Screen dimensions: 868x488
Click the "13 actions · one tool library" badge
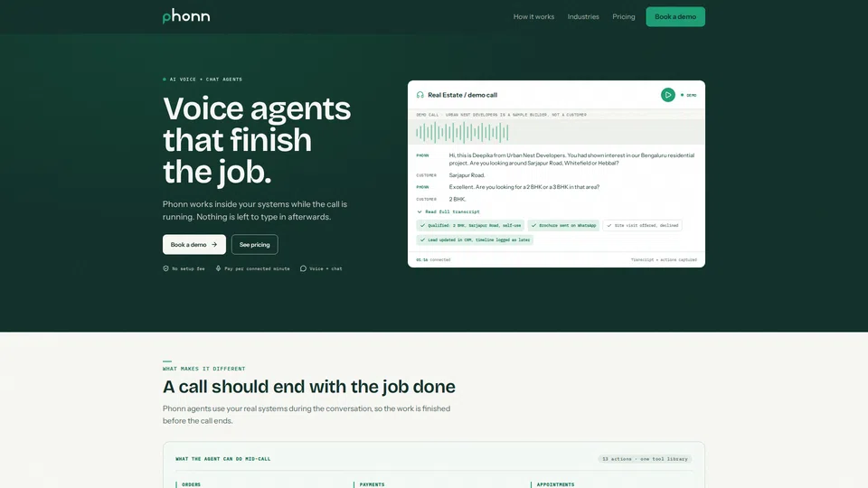pyautogui.click(x=645, y=459)
